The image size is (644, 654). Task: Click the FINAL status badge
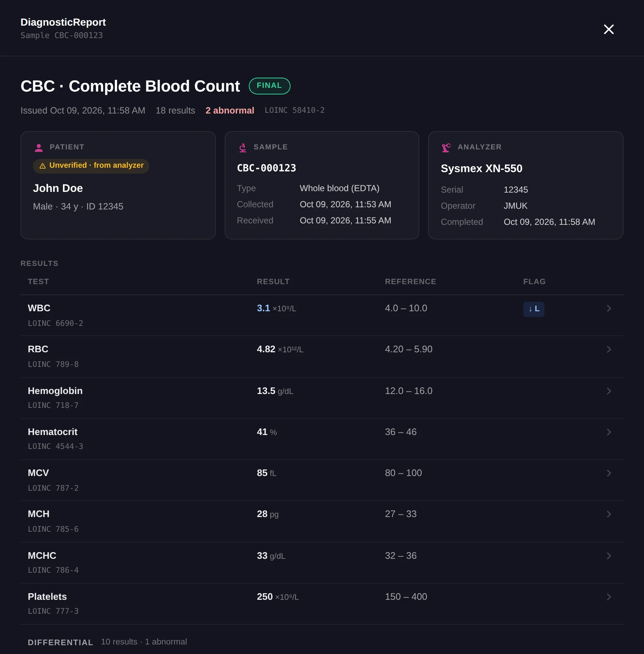click(270, 86)
